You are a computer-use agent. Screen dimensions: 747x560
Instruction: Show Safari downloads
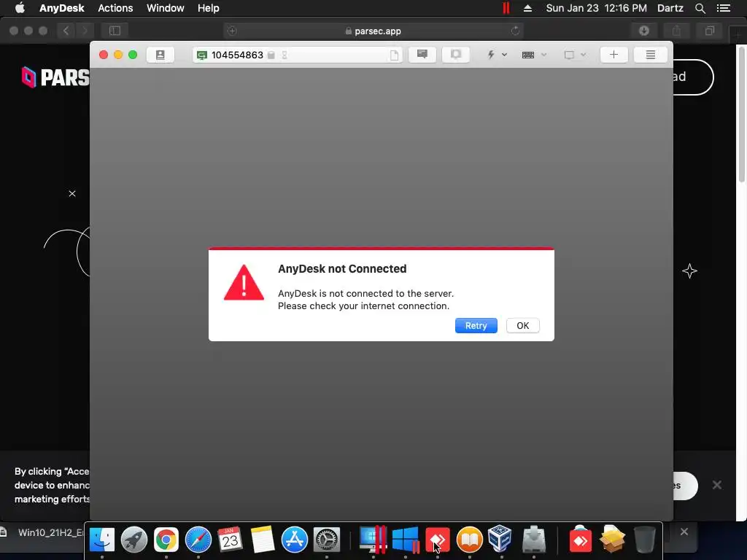tap(644, 31)
